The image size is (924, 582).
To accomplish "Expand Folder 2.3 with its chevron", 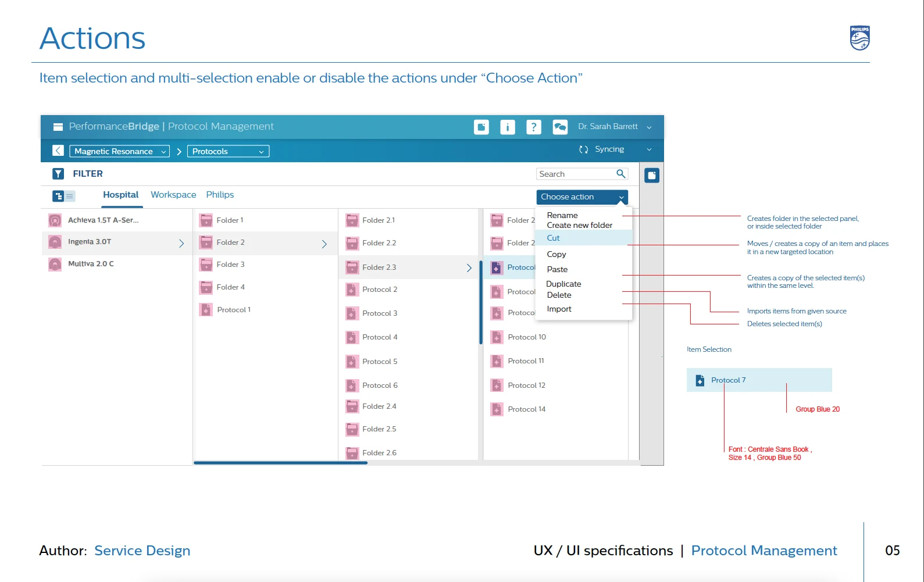I will [469, 268].
